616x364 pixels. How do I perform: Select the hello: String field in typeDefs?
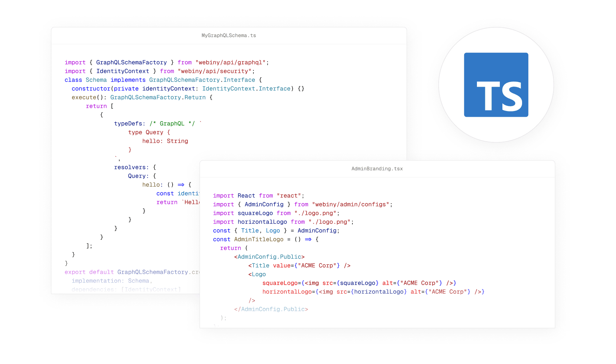(165, 141)
